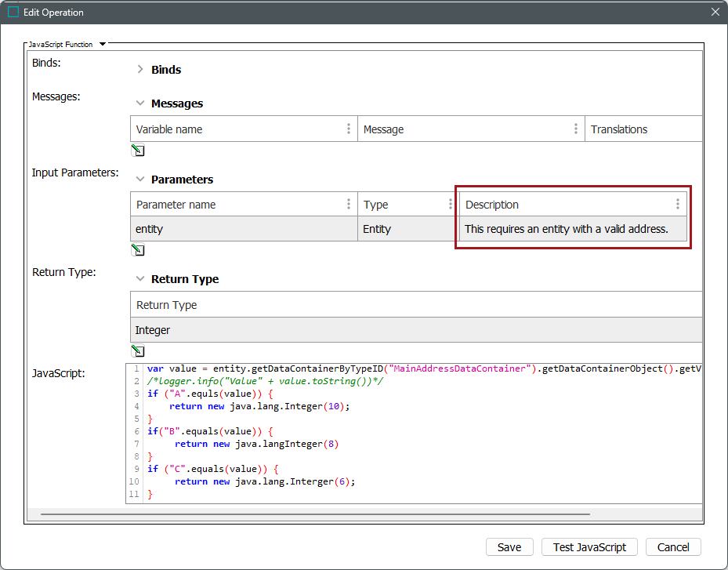
Task: Open the Parameter name column options menu
Action: pyautogui.click(x=349, y=205)
